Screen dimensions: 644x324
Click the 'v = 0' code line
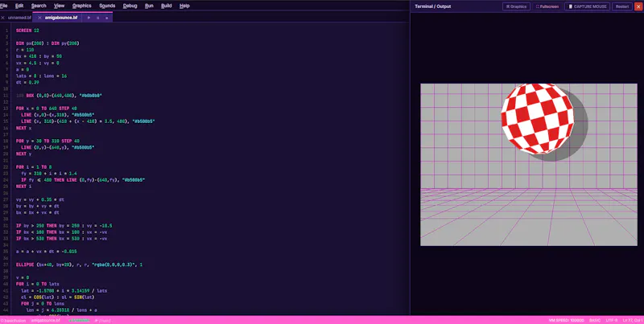(23, 277)
